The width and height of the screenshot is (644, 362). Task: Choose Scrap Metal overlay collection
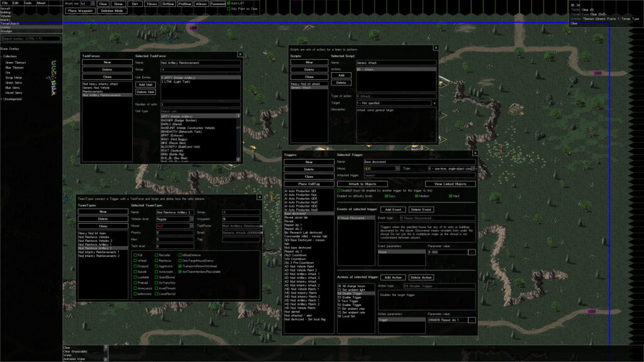[x=14, y=77]
